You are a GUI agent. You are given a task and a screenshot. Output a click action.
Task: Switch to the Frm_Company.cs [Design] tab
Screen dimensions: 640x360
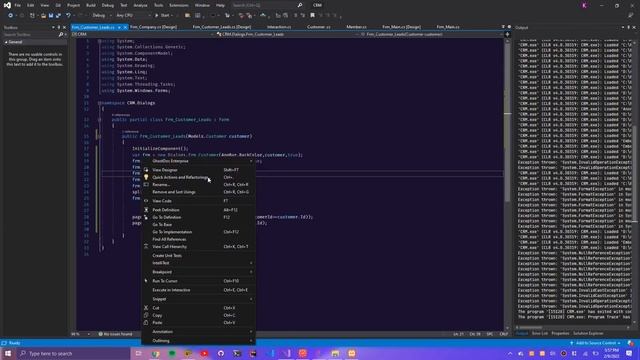(x=153, y=27)
